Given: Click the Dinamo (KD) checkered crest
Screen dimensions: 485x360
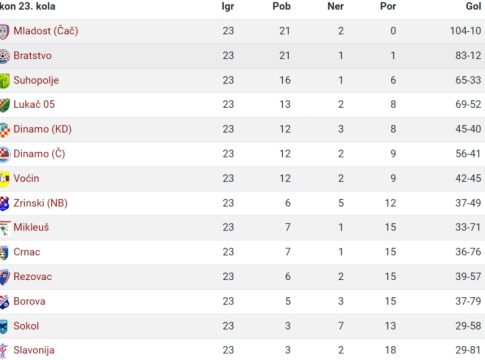Looking at the screenshot, I should [4, 130].
